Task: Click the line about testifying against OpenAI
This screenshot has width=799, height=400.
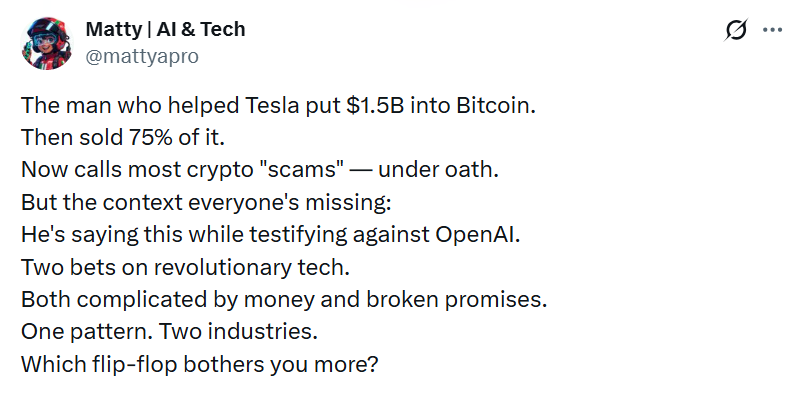Action: tap(271, 235)
